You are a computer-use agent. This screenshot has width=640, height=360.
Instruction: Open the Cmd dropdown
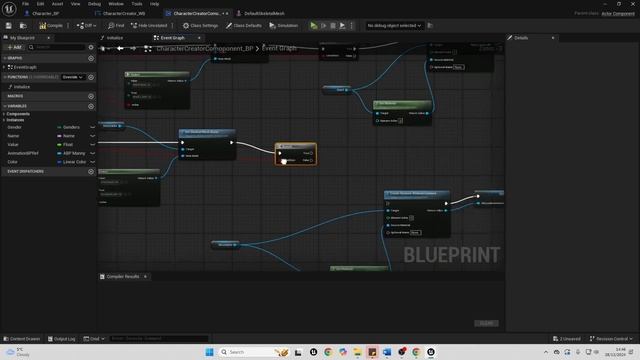point(94,339)
